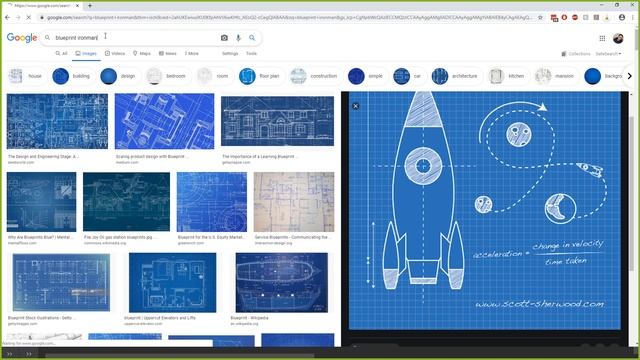Switch to the News tab
Viewport: 640px width, 360px height.
click(x=168, y=53)
